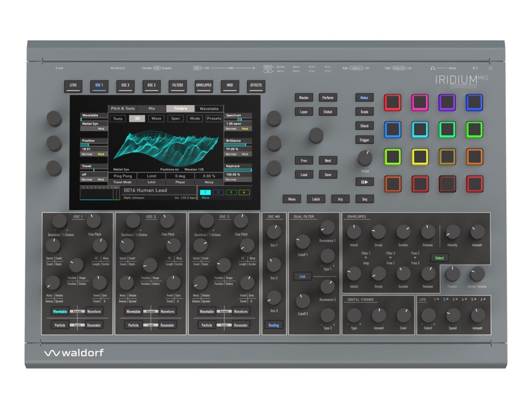
Task: Select the Timbre tab
Action: [x=180, y=109]
